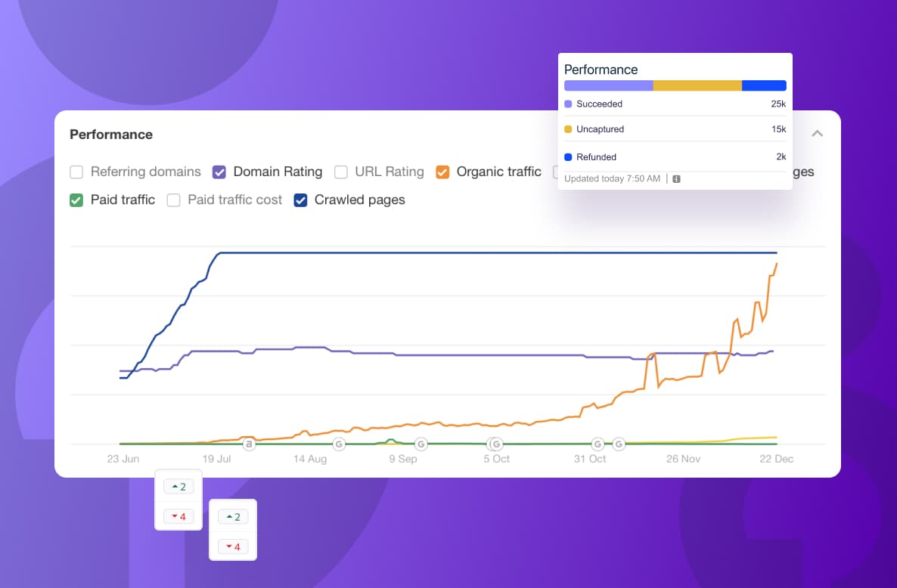Image resolution: width=897 pixels, height=588 pixels.
Task: Collapse the Performance panel with the chevron
Action: 817,134
